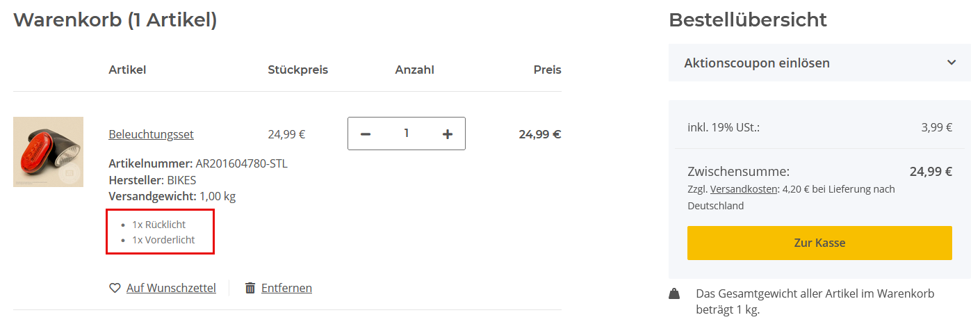Image resolution: width=980 pixels, height=331 pixels.
Task: Open the Beleuchtungsset product link
Action: tap(151, 134)
